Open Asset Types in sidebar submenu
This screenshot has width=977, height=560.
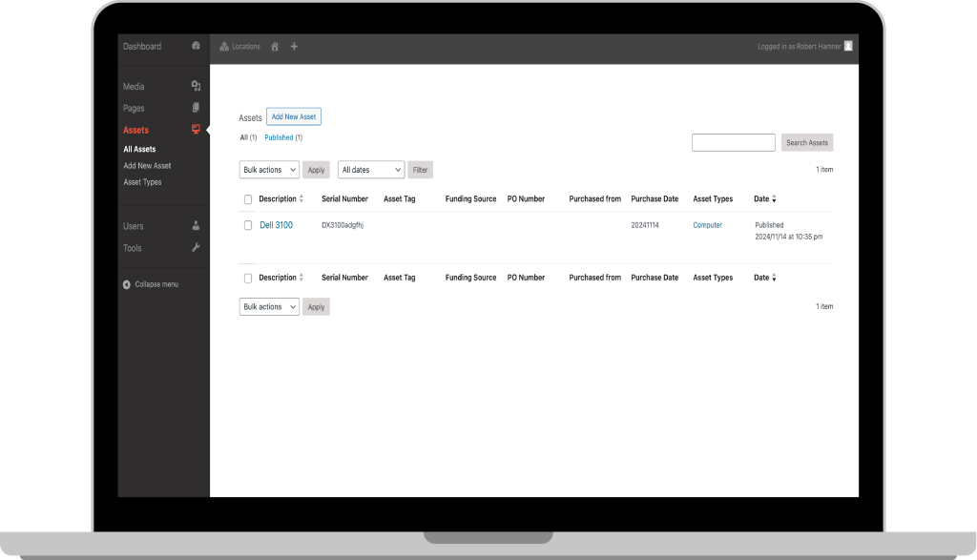(142, 182)
